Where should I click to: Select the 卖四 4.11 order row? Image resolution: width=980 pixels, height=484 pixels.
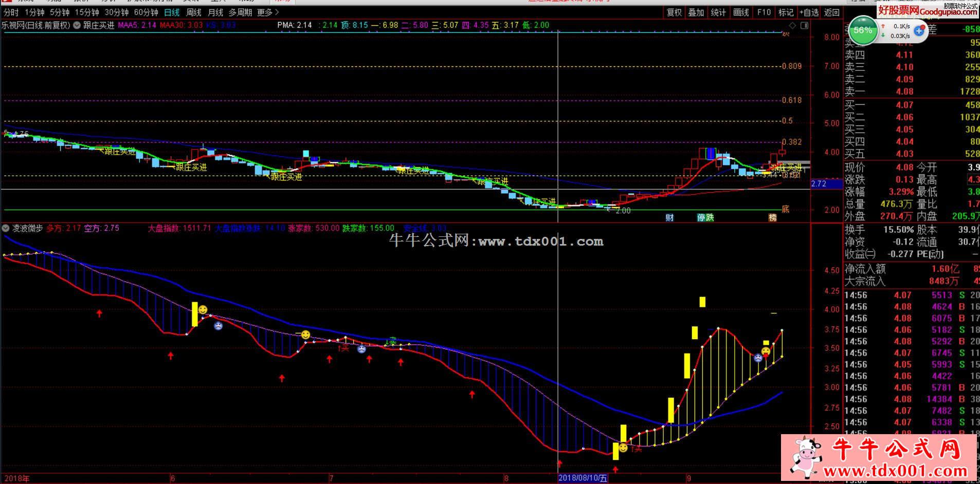pyautogui.click(x=912, y=54)
